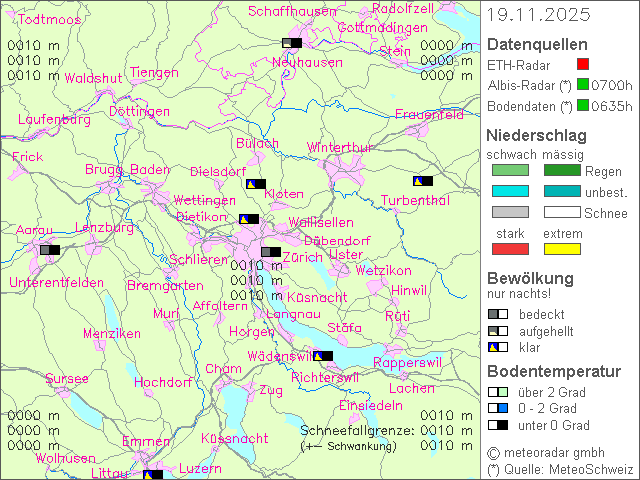Image resolution: width=640 pixels, height=480 pixels.
Task: Select the Zürich weather station marker
Action: pyautogui.click(x=271, y=253)
